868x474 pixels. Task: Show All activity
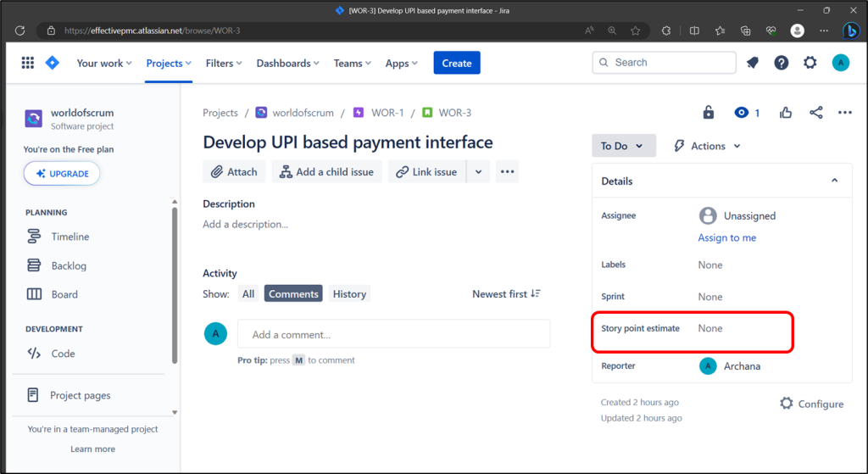[248, 294]
